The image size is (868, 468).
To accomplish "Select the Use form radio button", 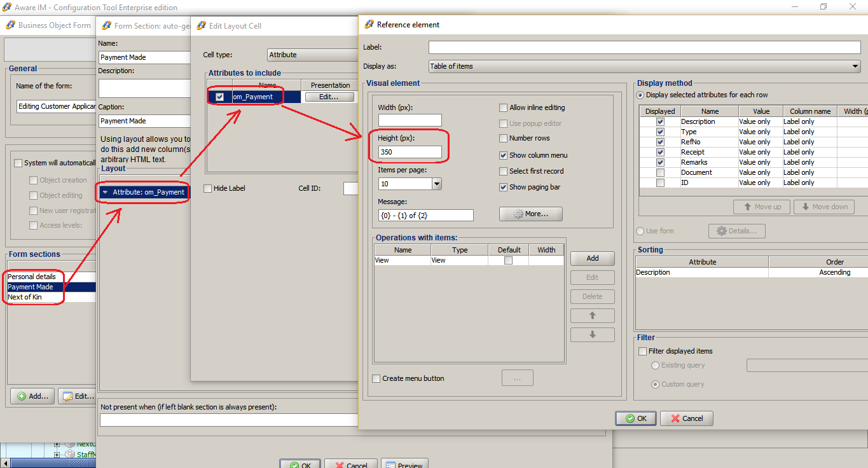I will (640, 231).
